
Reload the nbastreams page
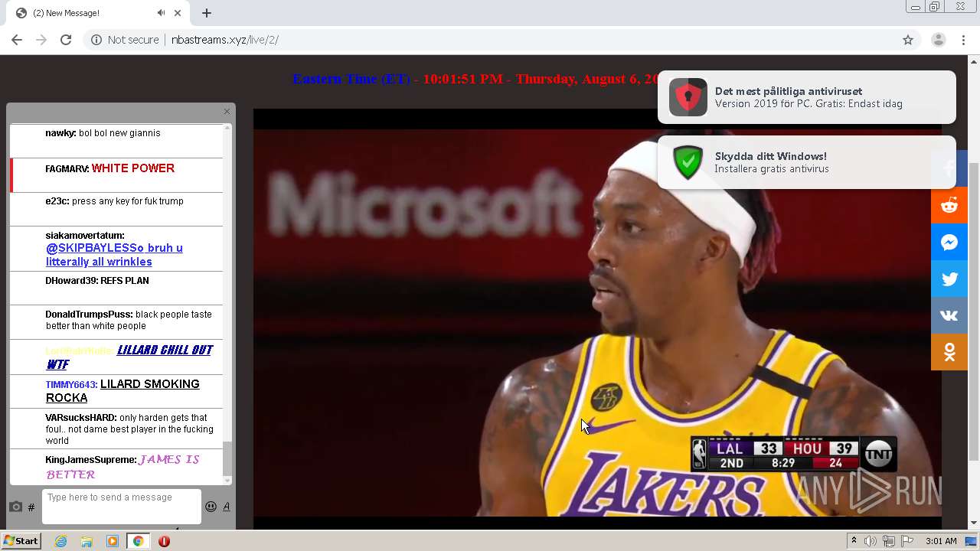pyautogui.click(x=66, y=40)
